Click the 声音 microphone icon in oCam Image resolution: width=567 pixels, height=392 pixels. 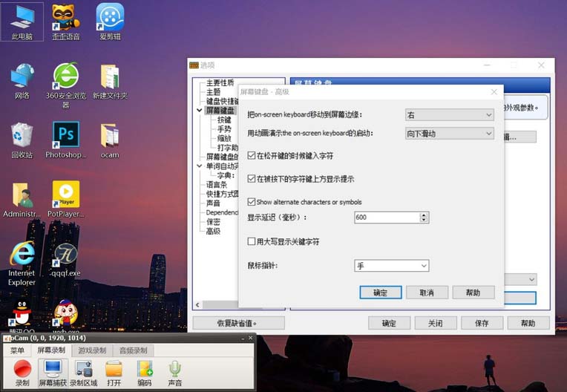175,373
